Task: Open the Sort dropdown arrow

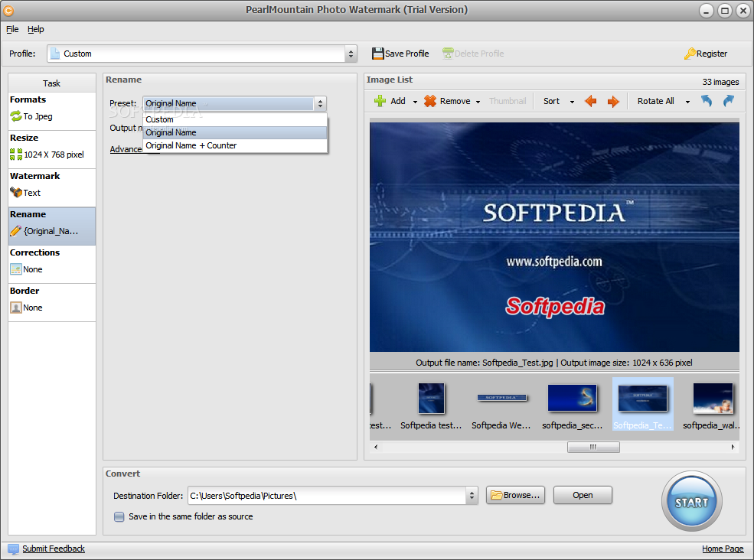Action: point(572,102)
